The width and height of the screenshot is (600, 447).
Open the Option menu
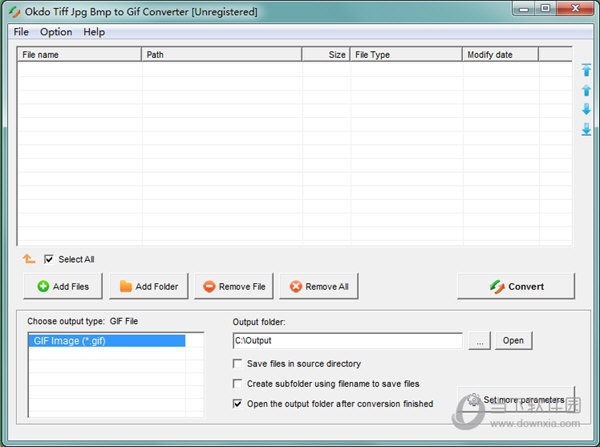click(x=56, y=32)
